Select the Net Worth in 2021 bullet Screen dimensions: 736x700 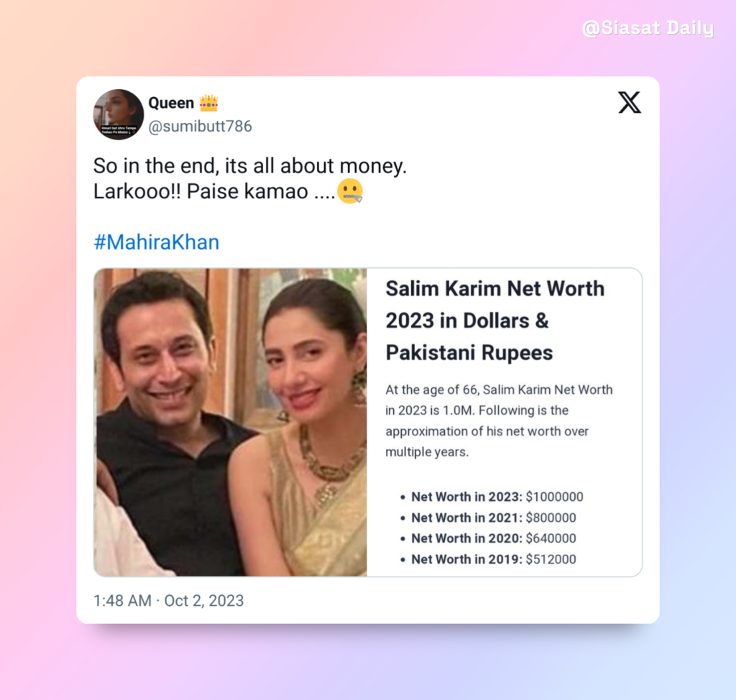click(488, 517)
